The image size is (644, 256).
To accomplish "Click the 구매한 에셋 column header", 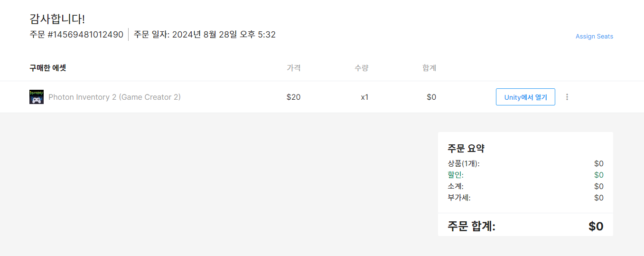I will pos(47,68).
